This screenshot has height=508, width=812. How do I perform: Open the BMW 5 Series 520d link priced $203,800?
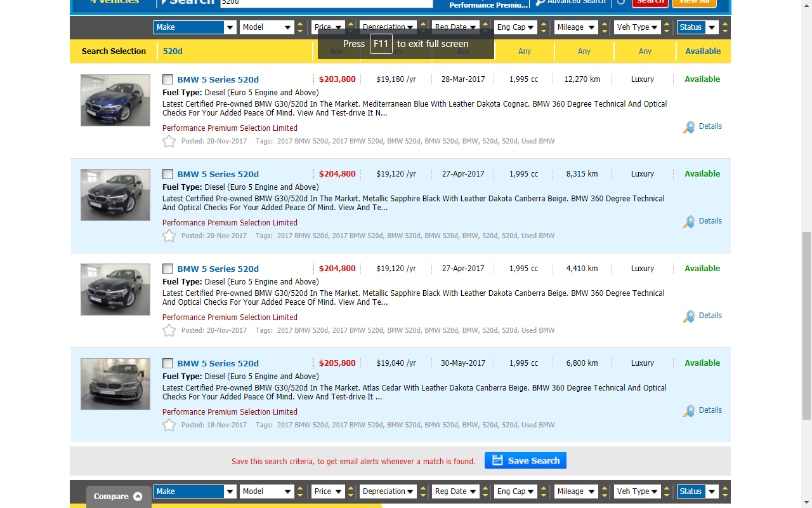click(218, 79)
